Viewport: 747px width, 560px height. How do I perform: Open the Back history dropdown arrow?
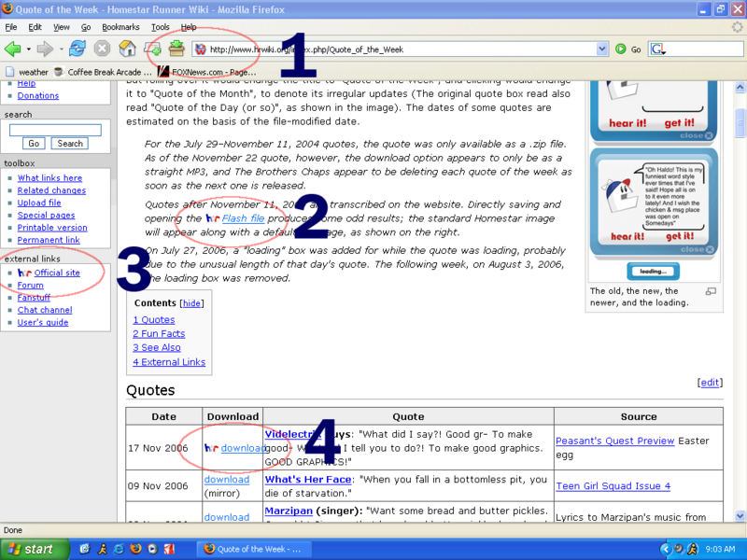coord(29,49)
